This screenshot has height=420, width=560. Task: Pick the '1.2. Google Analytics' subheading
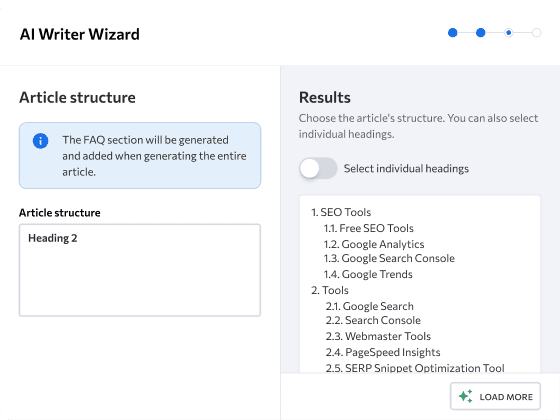pos(374,244)
